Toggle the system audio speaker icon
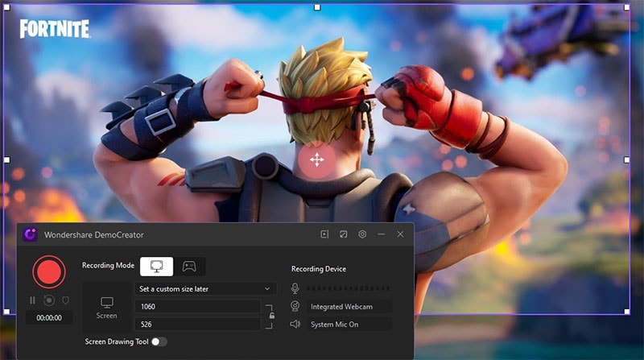Viewport: 644px width, 360px height. click(295, 325)
